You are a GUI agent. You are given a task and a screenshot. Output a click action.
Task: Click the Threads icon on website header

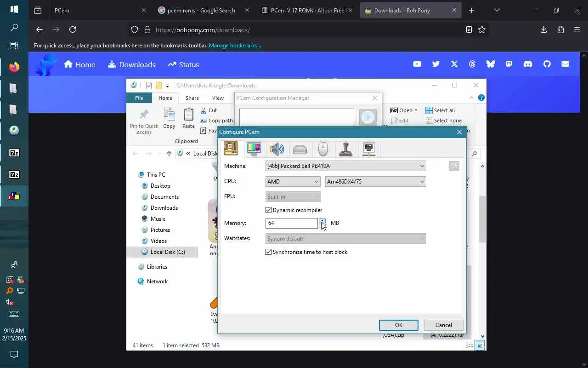(472, 64)
